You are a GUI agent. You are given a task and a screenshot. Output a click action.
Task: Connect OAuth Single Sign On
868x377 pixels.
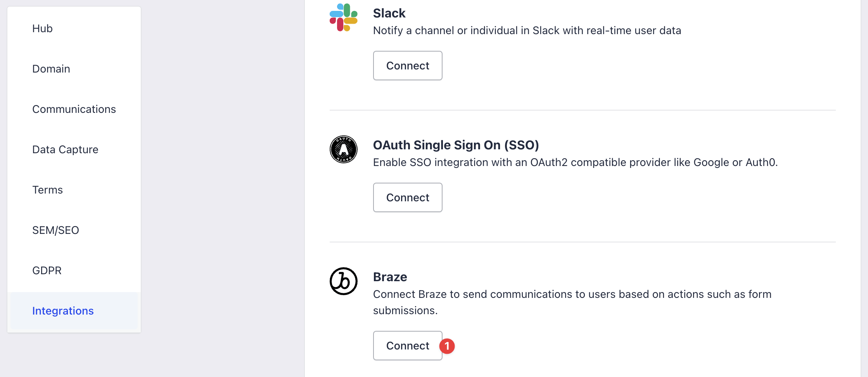click(x=408, y=197)
